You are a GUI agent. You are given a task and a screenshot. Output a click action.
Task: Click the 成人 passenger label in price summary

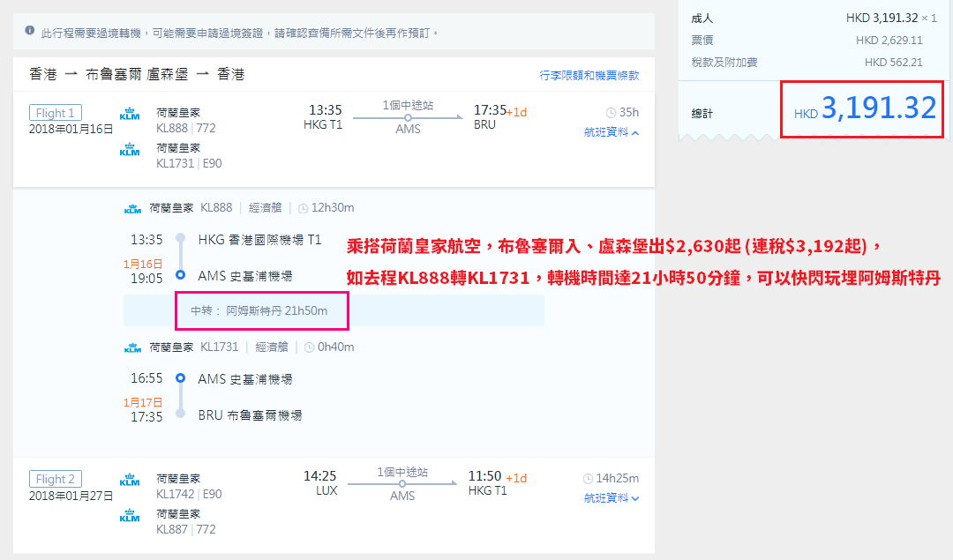pyautogui.click(x=702, y=19)
